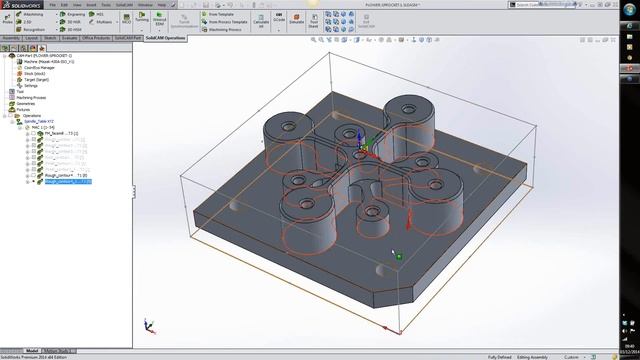Launch the Simulate tool
The width and height of the screenshot is (640, 360).
click(x=297, y=19)
